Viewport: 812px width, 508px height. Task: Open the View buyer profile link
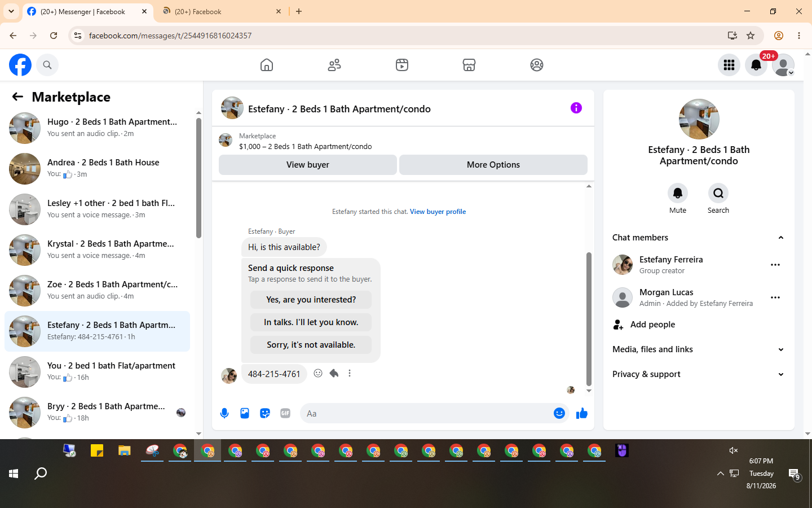click(438, 212)
